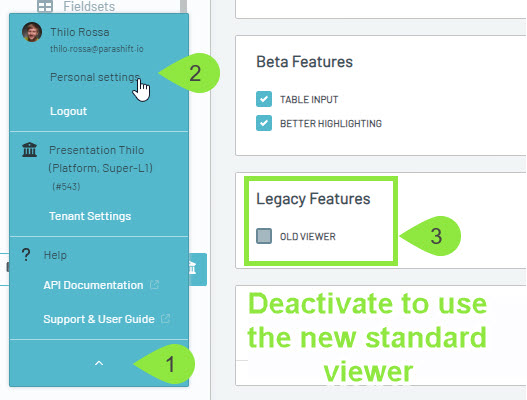
Task: Open Personal settings
Action: [x=95, y=77]
